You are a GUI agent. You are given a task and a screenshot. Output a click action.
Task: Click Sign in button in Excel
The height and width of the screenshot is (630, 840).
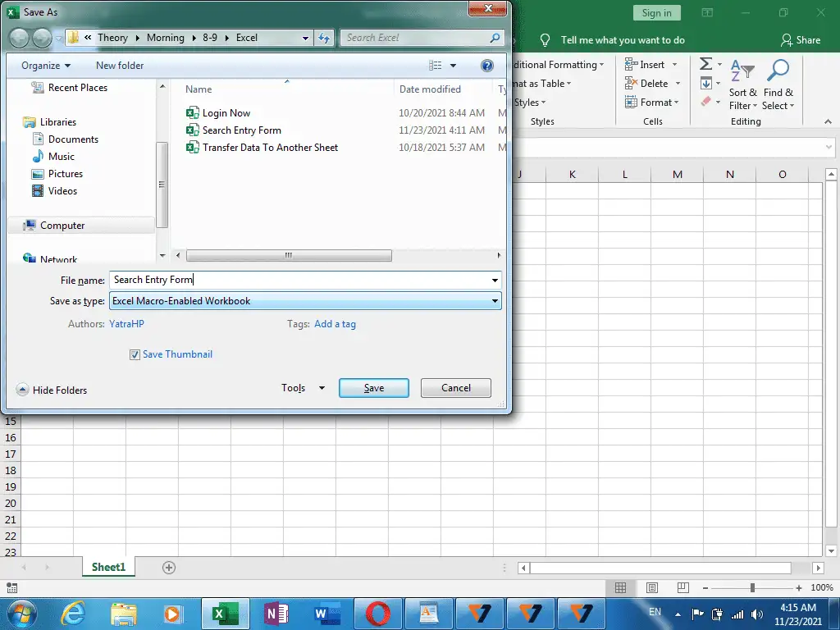[x=656, y=13]
